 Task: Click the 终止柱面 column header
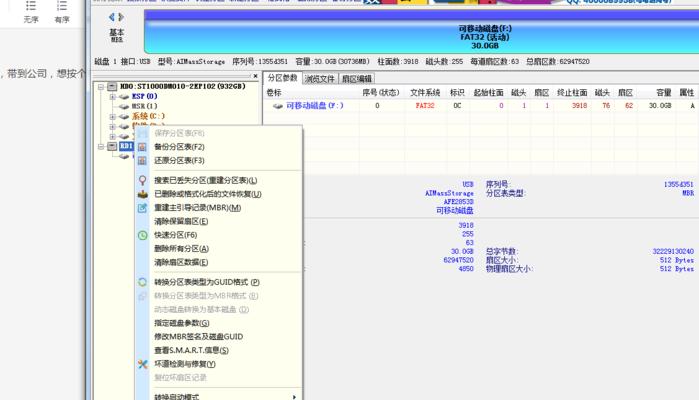(x=572, y=93)
